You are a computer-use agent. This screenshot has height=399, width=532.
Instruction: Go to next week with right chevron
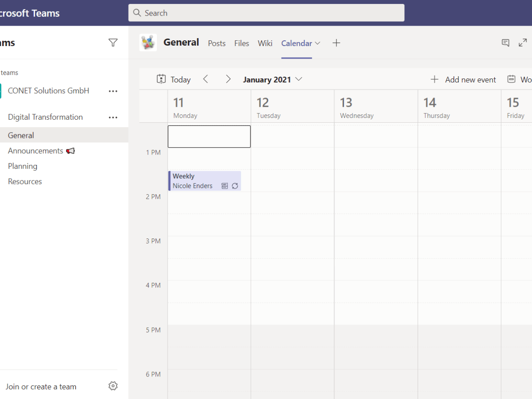(228, 79)
